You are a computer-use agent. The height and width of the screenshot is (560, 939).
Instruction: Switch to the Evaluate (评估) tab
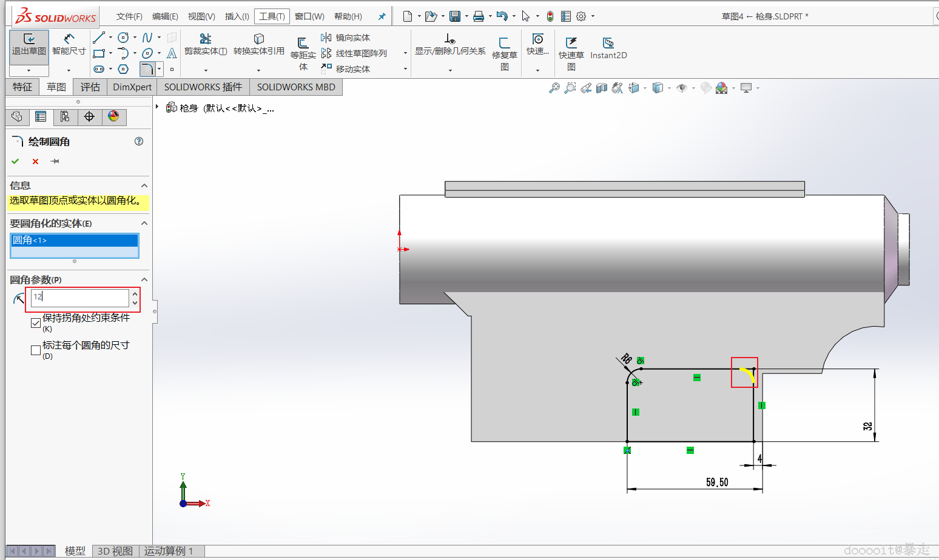point(90,87)
